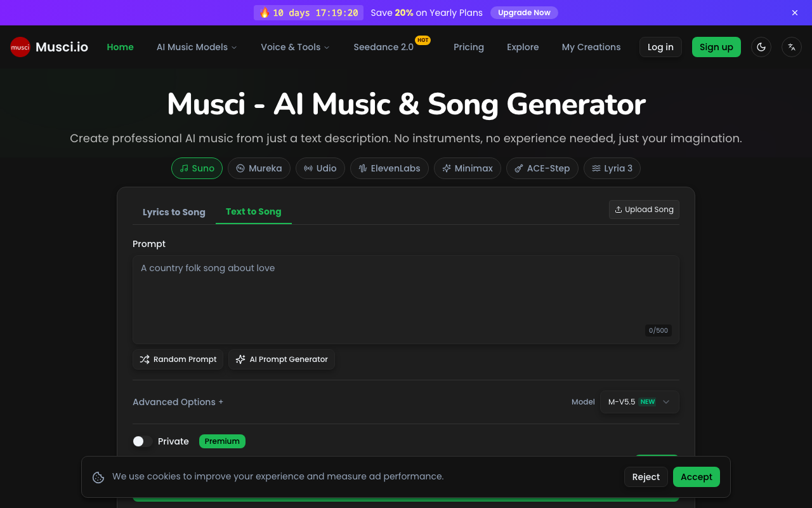Open the AI Music Models dropdown
Screen dimensions: 812x508
pyautogui.click(x=197, y=47)
